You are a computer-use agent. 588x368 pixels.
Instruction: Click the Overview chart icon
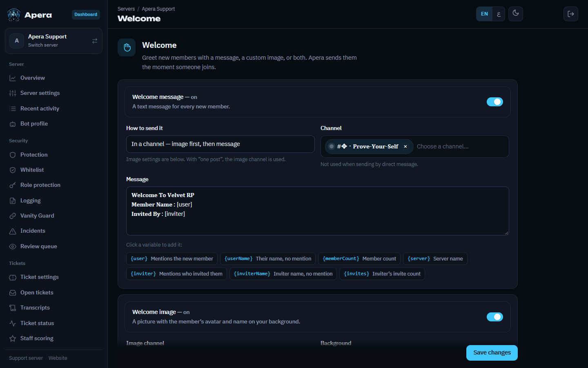click(x=13, y=78)
